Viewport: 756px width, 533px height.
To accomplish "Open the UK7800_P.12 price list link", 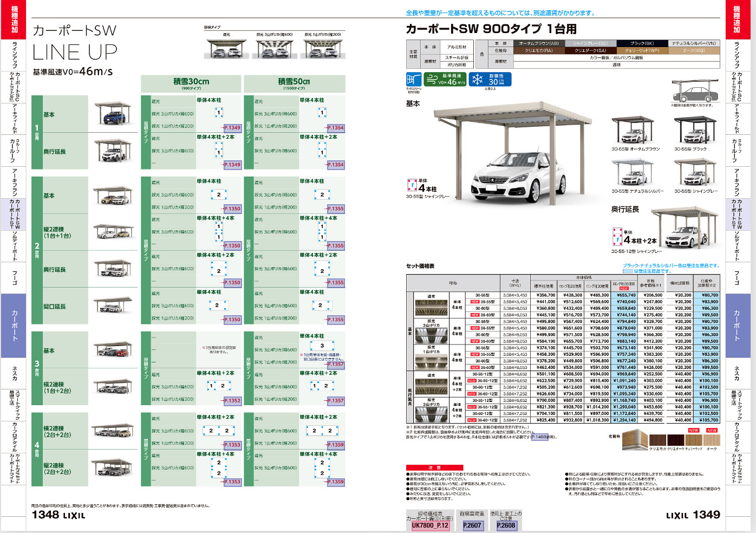I will coord(430,525).
